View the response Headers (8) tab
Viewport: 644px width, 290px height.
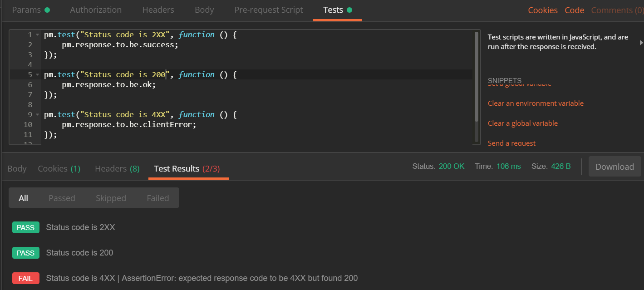point(117,169)
